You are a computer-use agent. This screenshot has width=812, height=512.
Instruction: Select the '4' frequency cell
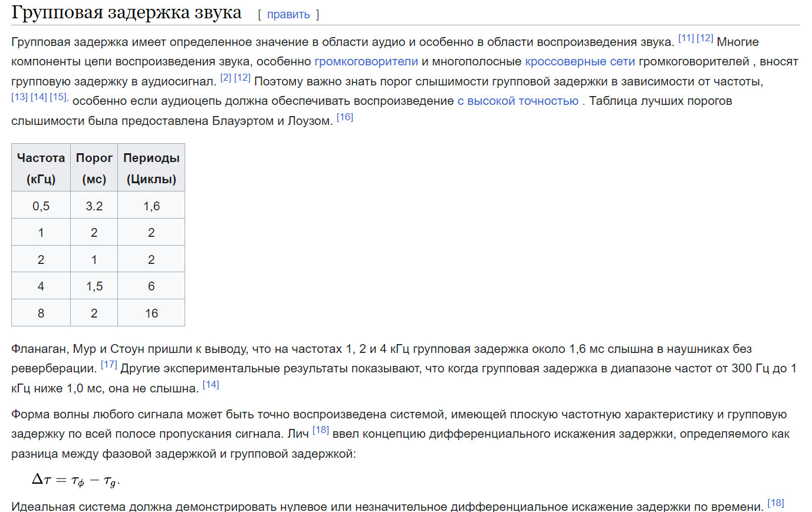pos(41,286)
